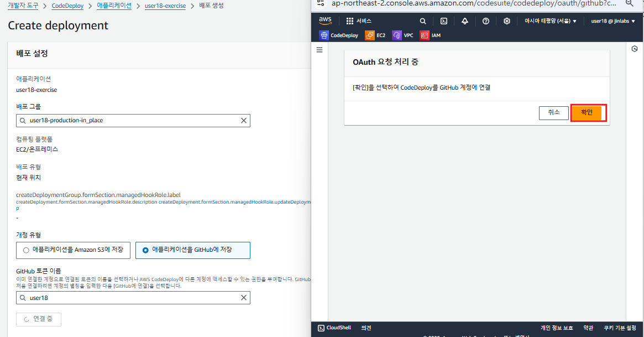Click the CodeDeploy breadcrumb link
The image size is (644, 337).
click(x=67, y=6)
